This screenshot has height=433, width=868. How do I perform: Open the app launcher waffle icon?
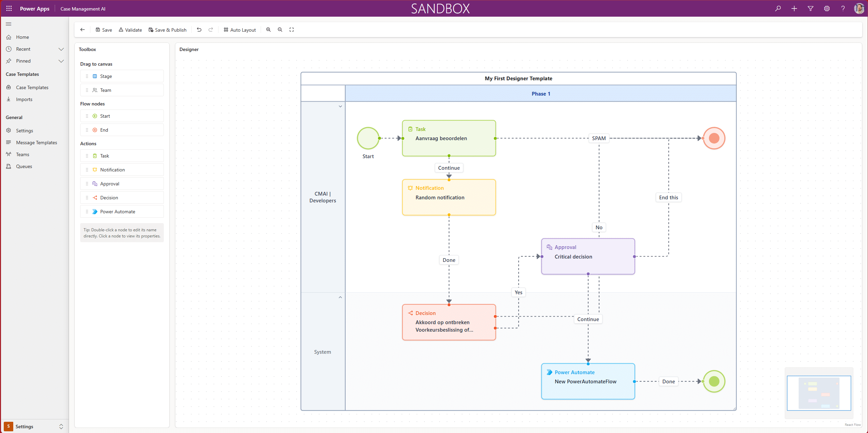(x=9, y=9)
